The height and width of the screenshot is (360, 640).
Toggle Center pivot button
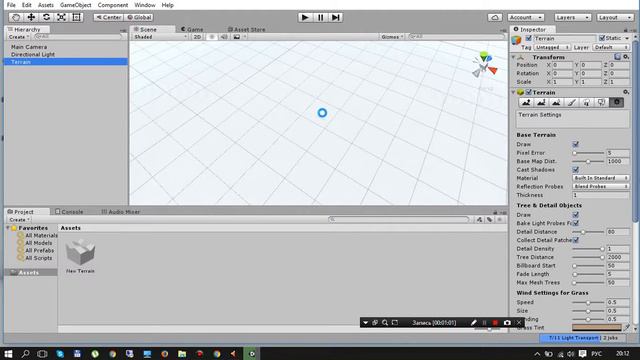click(108, 18)
